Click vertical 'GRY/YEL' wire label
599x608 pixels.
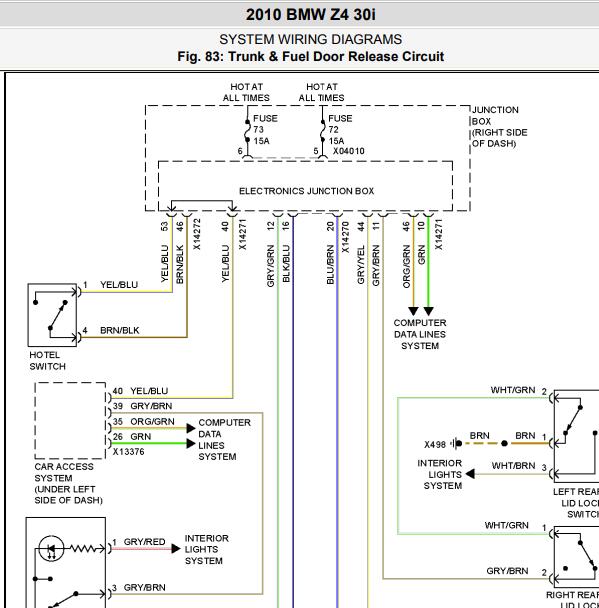click(361, 264)
